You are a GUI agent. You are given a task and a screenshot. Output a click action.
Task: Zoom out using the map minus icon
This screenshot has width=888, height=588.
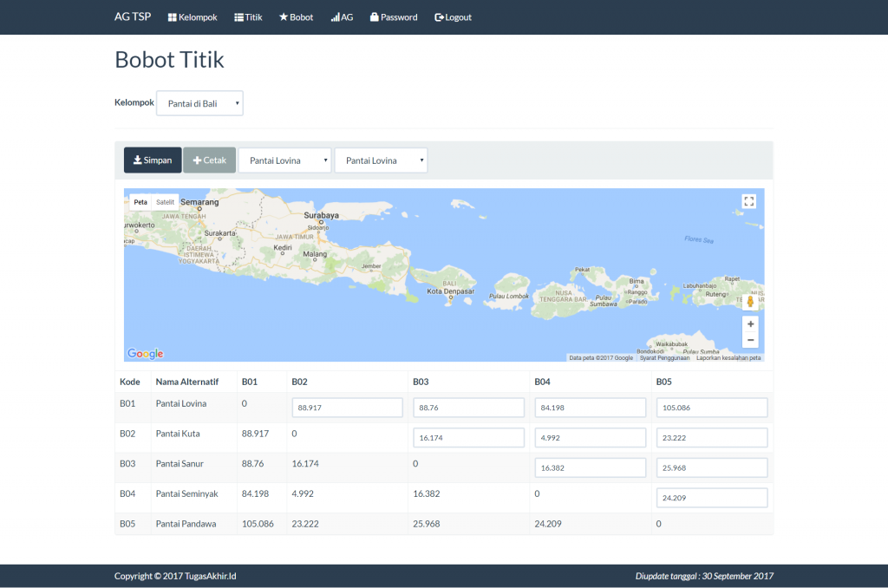click(x=750, y=340)
